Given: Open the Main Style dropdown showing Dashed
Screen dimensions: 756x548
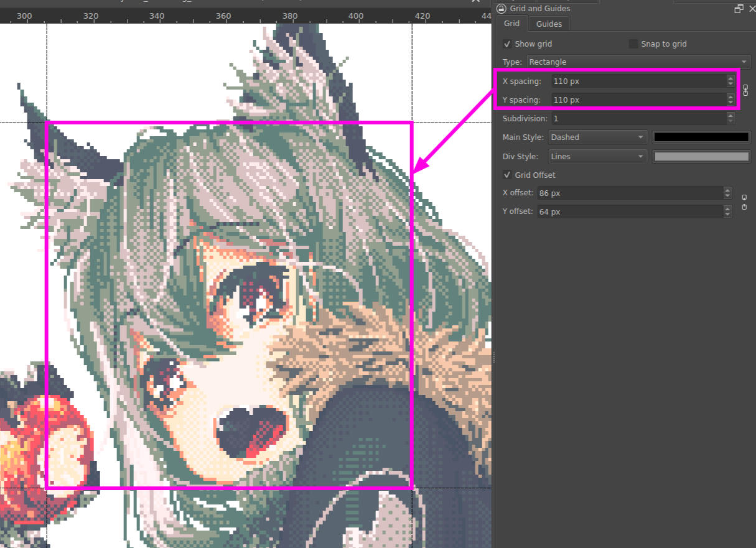Looking at the screenshot, I should [597, 137].
